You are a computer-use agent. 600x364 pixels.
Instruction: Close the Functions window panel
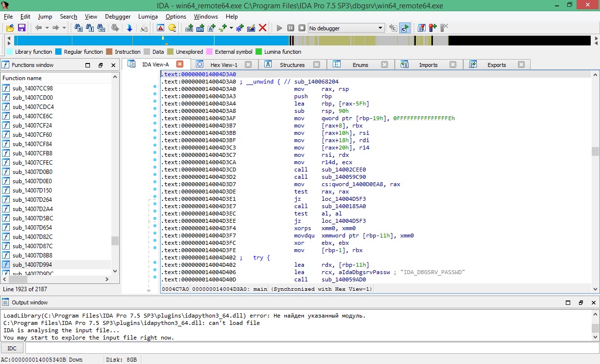pyautogui.click(x=113, y=65)
